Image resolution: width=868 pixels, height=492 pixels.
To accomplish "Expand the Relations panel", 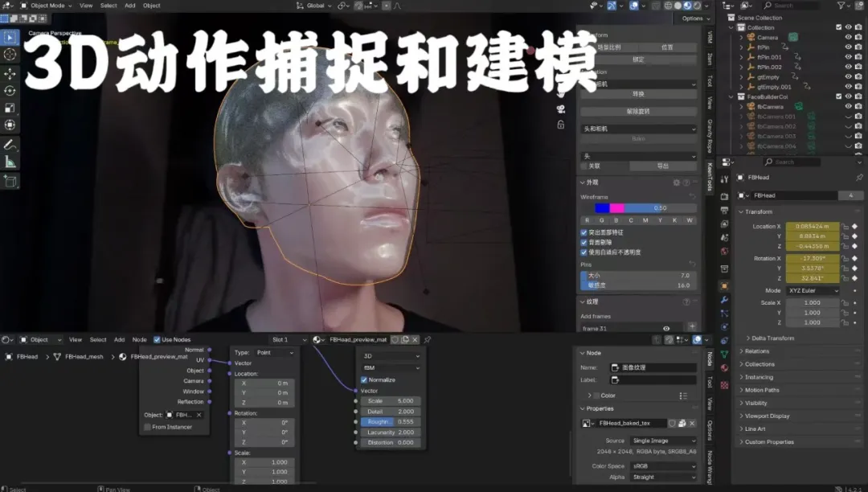I will 756,351.
